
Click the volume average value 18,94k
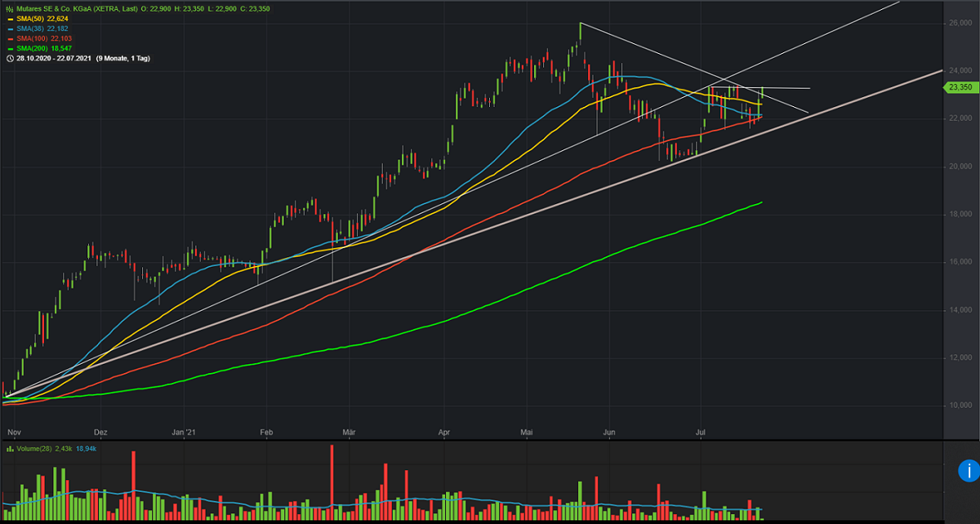(x=85, y=448)
